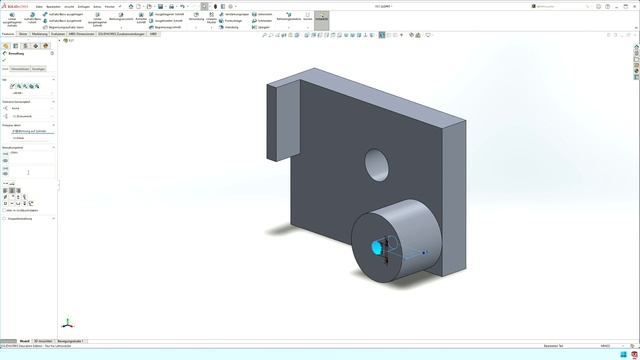Select the Verrundung tool
The height and width of the screenshot is (360, 640).
point(196,17)
